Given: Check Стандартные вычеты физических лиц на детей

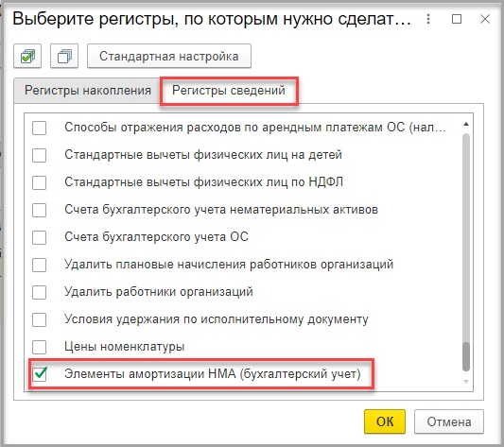Looking at the screenshot, I should click(x=40, y=155).
